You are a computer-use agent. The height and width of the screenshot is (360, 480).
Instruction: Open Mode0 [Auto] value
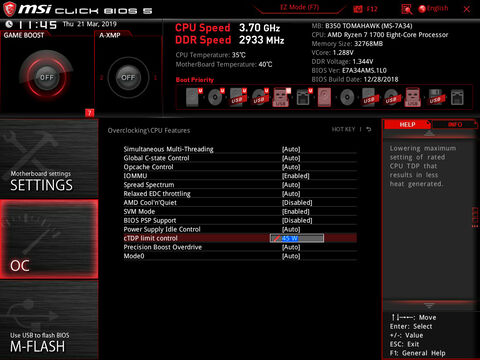click(x=291, y=256)
